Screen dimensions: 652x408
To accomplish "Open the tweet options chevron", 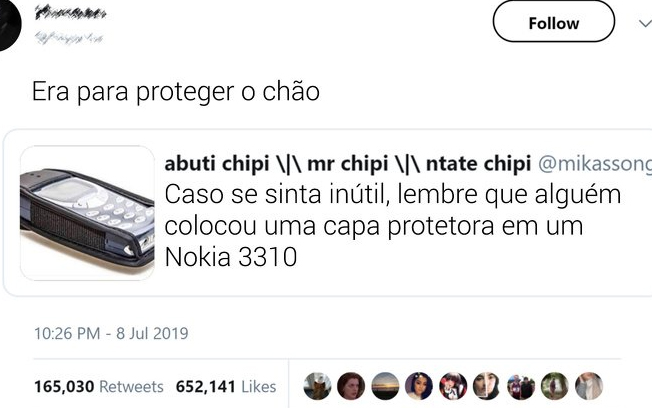I will point(645,23).
